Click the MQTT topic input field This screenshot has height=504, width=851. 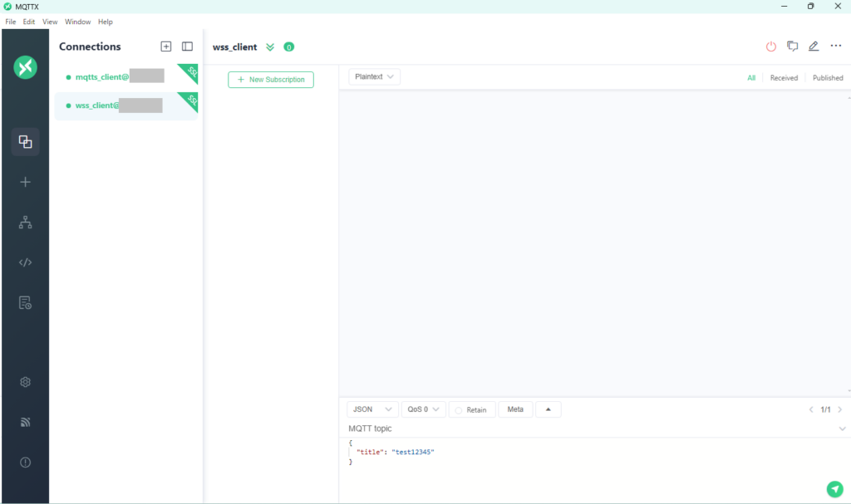click(x=582, y=428)
